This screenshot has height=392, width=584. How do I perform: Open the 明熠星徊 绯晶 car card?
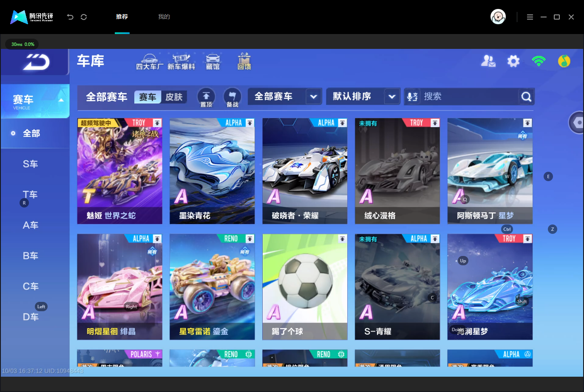[x=120, y=287]
